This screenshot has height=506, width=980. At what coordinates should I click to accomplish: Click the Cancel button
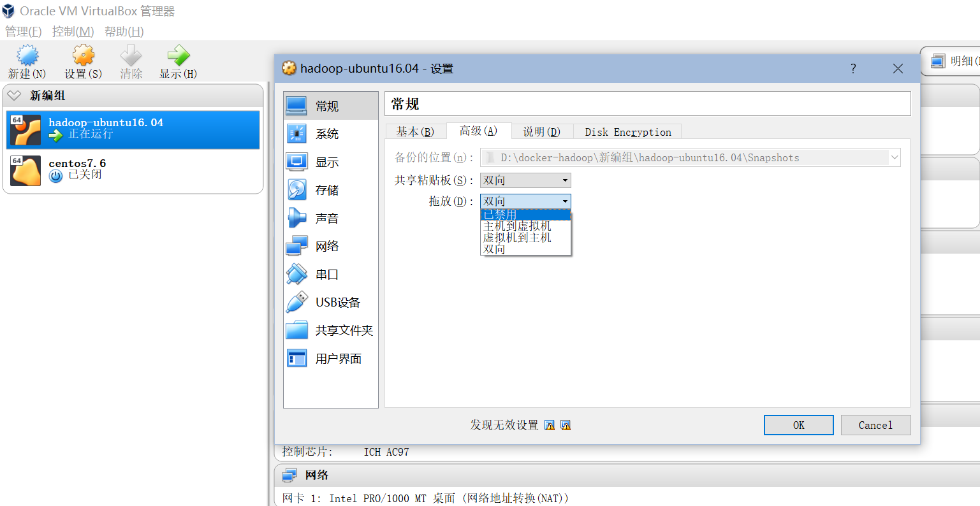(x=875, y=425)
